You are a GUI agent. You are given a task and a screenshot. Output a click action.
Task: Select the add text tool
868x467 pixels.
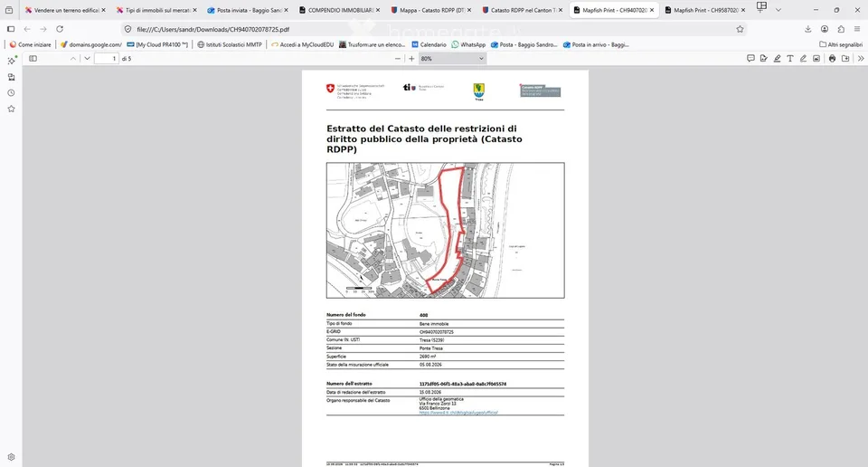click(790, 58)
